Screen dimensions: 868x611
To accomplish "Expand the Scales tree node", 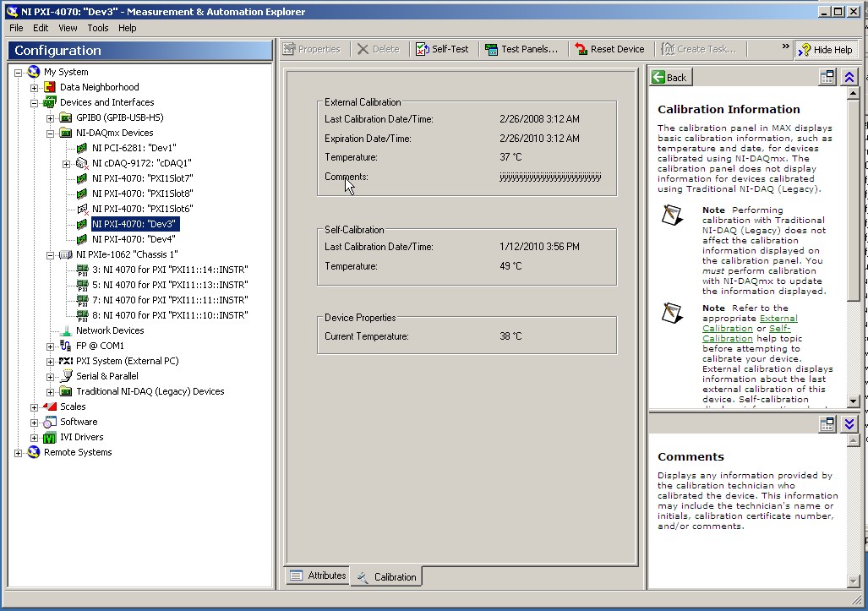I will tap(34, 406).
